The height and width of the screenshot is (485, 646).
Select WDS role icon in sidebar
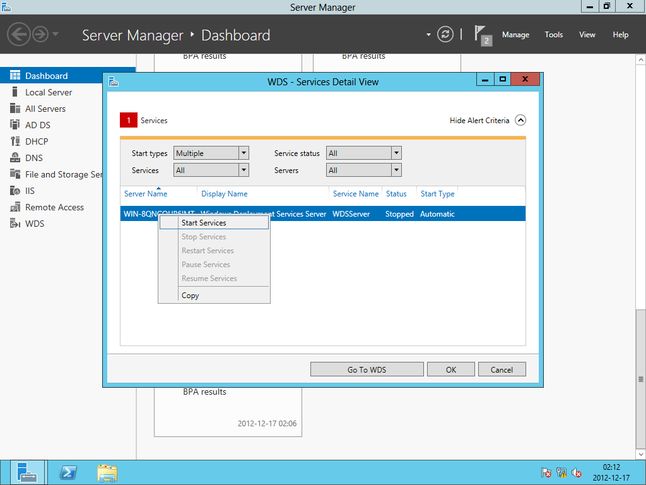[x=15, y=223]
